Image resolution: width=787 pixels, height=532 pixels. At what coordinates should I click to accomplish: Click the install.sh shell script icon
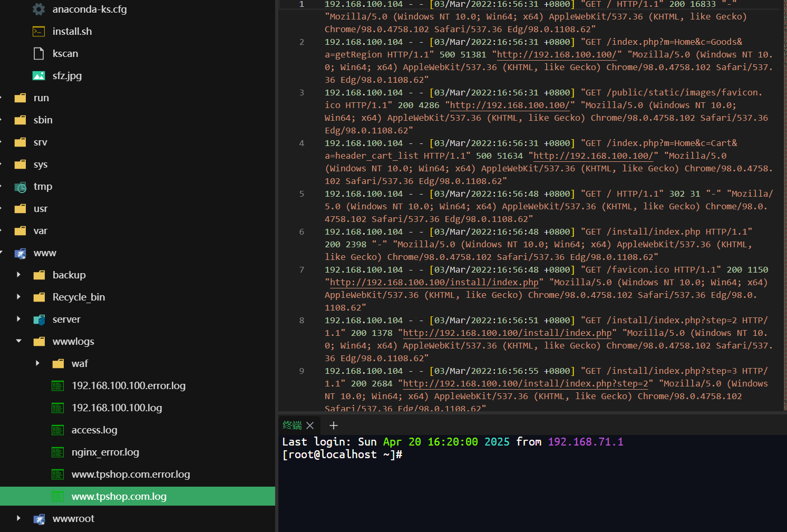[x=38, y=31]
